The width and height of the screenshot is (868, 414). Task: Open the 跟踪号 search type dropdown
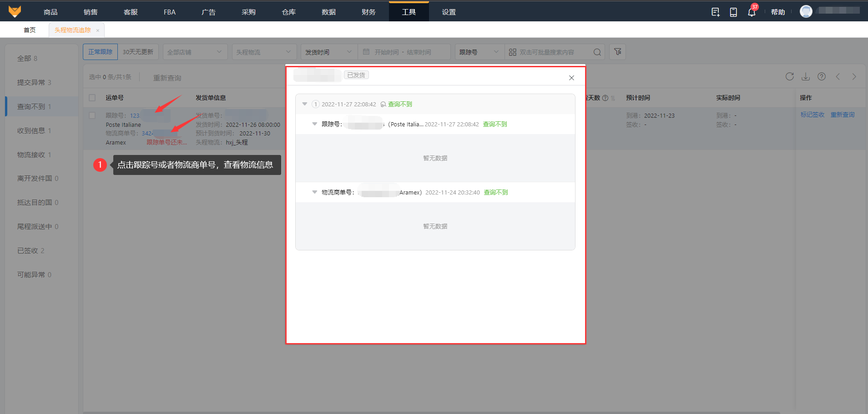click(x=480, y=52)
